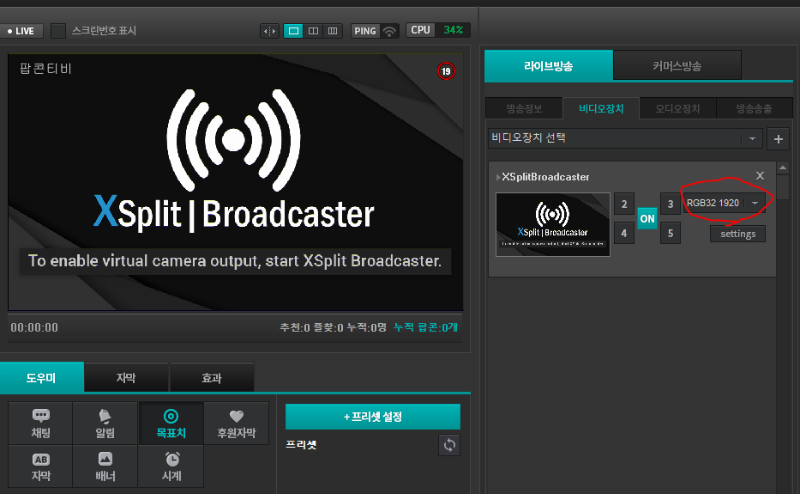Switch to the 도우미 tab

coord(41,378)
